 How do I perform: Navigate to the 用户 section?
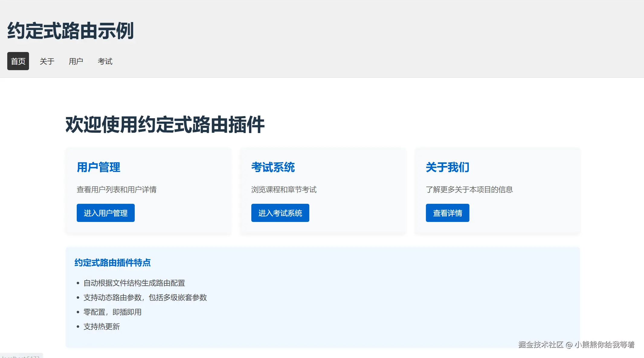tap(76, 61)
